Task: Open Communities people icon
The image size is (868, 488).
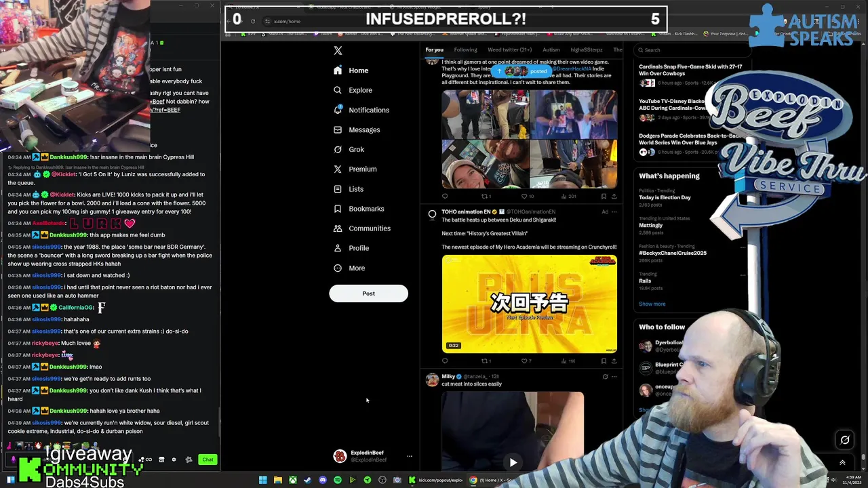Action: (x=338, y=228)
